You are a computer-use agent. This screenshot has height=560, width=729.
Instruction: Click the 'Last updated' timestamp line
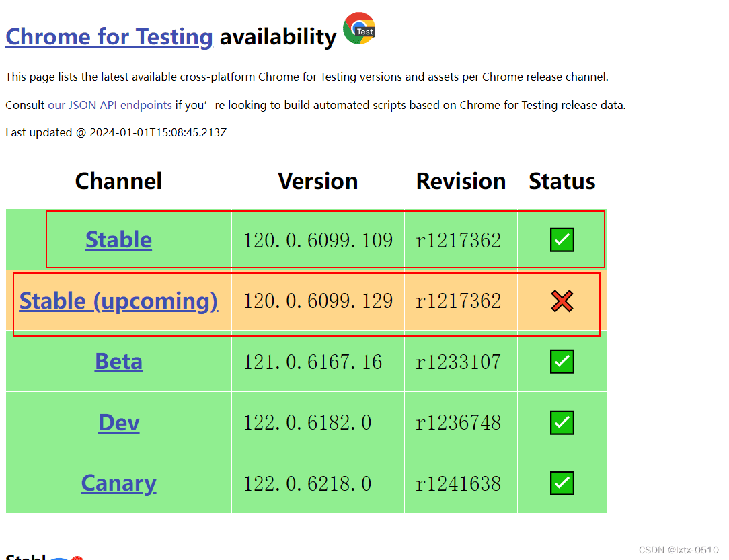point(116,133)
